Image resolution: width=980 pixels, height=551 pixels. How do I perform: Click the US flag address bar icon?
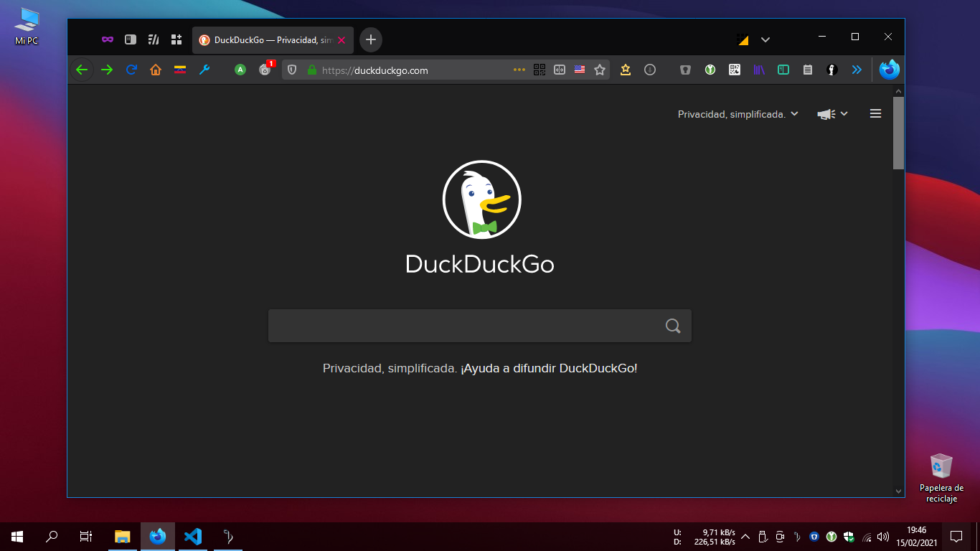click(x=580, y=70)
